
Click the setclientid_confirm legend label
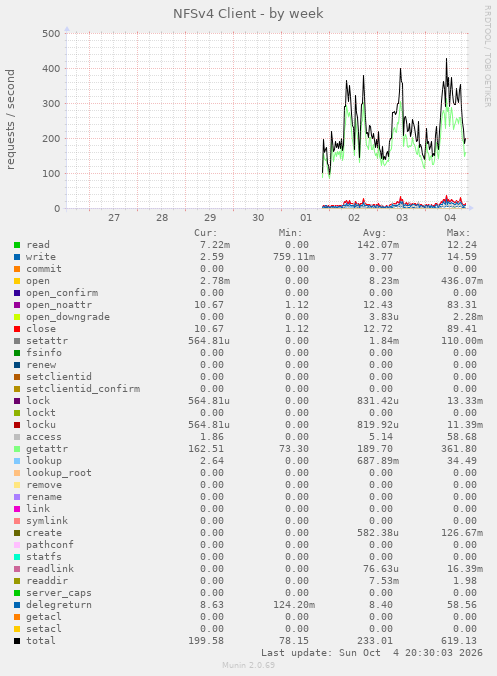click(x=83, y=389)
